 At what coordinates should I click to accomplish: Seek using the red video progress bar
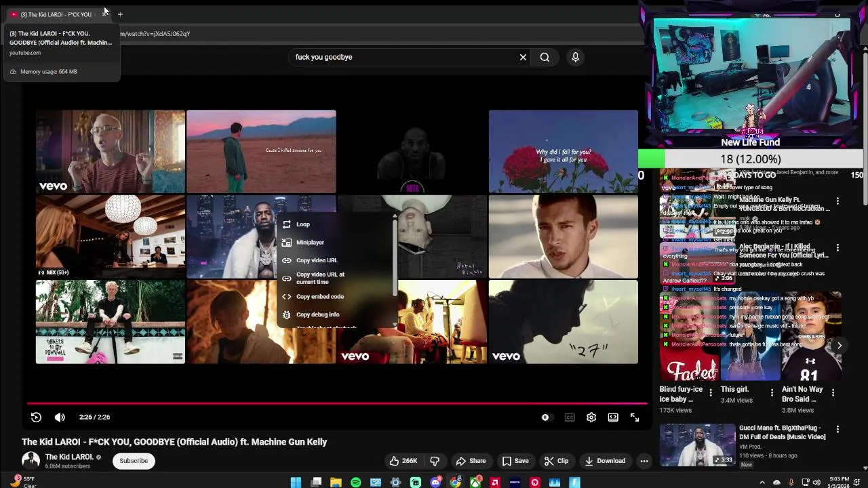337,403
